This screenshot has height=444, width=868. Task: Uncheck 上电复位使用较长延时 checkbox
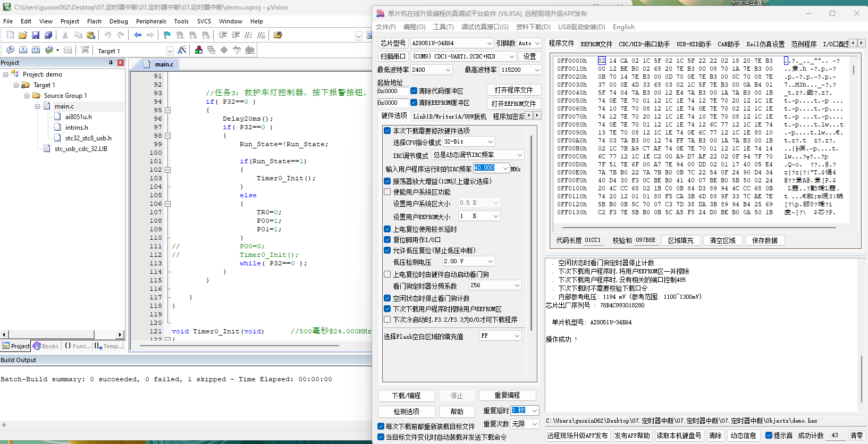pos(387,229)
